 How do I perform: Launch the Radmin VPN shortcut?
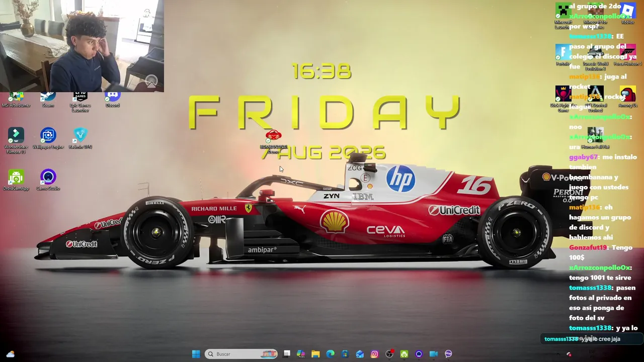pyautogui.click(x=80, y=139)
